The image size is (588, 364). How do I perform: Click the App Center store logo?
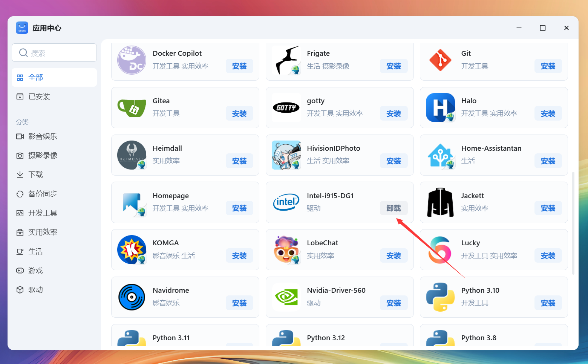[22, 28]
